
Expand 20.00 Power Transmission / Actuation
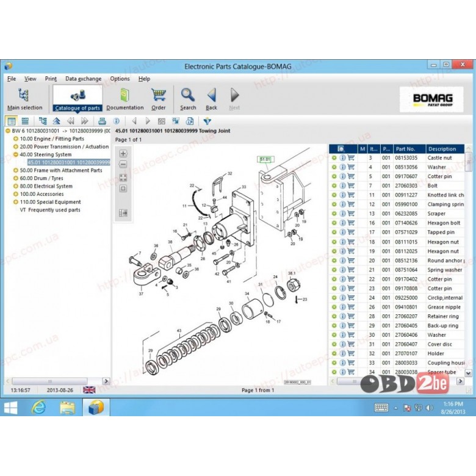(16, 146)
